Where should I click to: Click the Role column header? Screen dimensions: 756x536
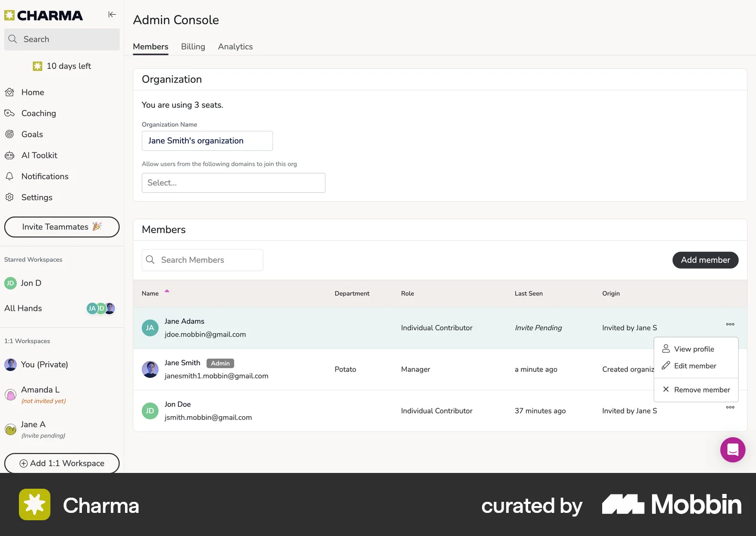point(407,293)
